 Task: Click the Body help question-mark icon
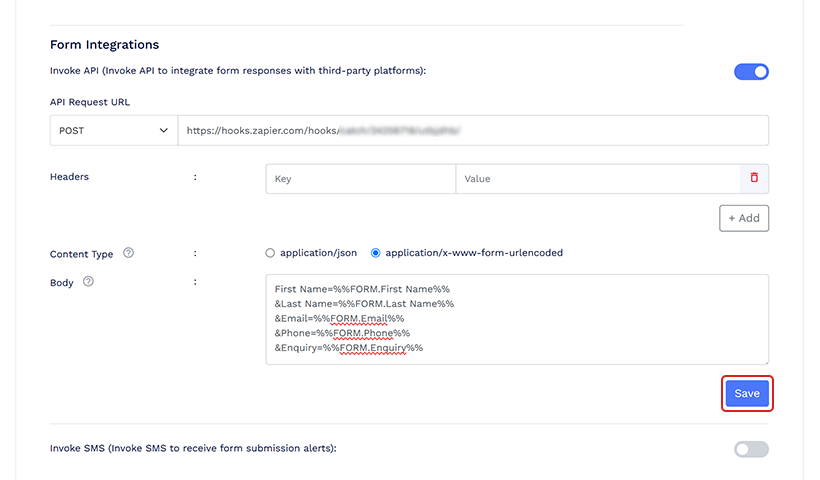[89, 282]
